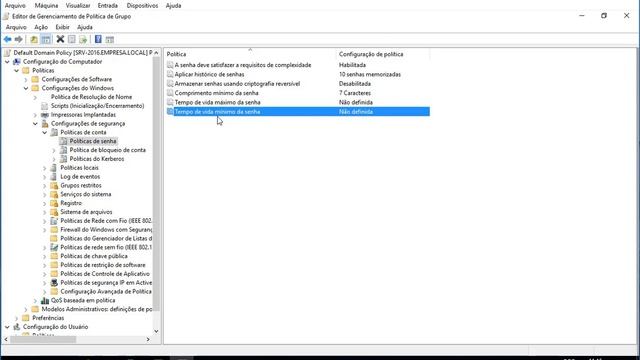This screenshot has height=360, width=640.
Task: Open the Dispositivos menu in the top bar
Action: [x=142, y=6]
